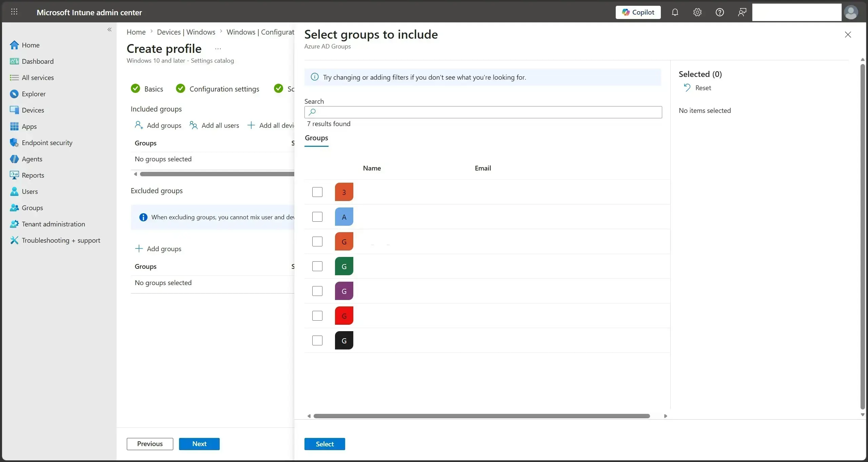This screenshot has width=868, height=462.
Task: Click info icon in the filter hint banner
Action: (315, 77)
